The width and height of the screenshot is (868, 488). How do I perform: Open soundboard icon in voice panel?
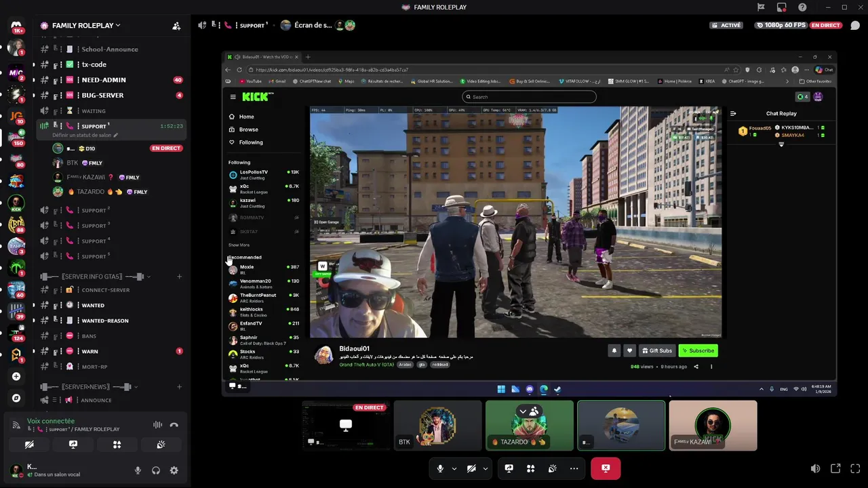[161, 445]
